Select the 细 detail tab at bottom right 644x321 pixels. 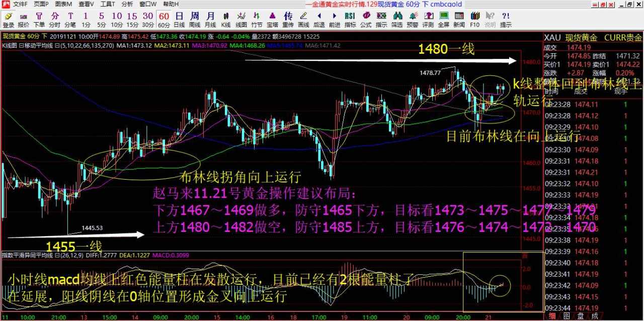553,316
